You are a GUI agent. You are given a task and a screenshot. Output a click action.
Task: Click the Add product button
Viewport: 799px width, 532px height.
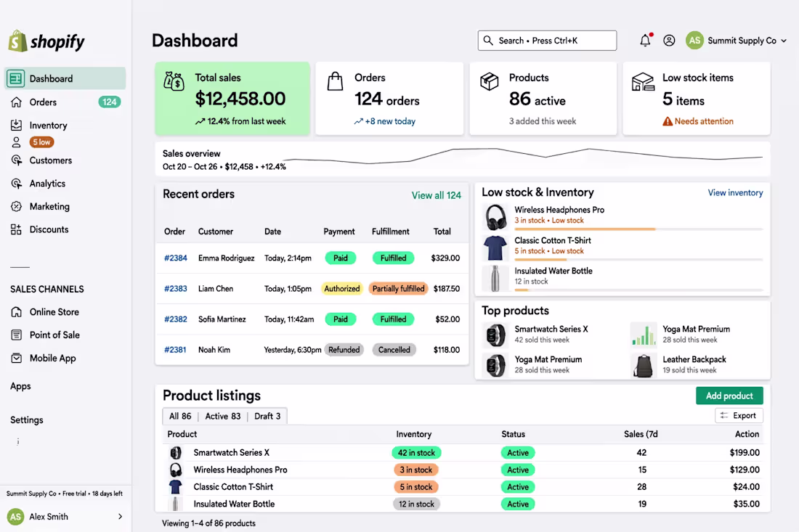pyautogui.click(x=729, y=396)
